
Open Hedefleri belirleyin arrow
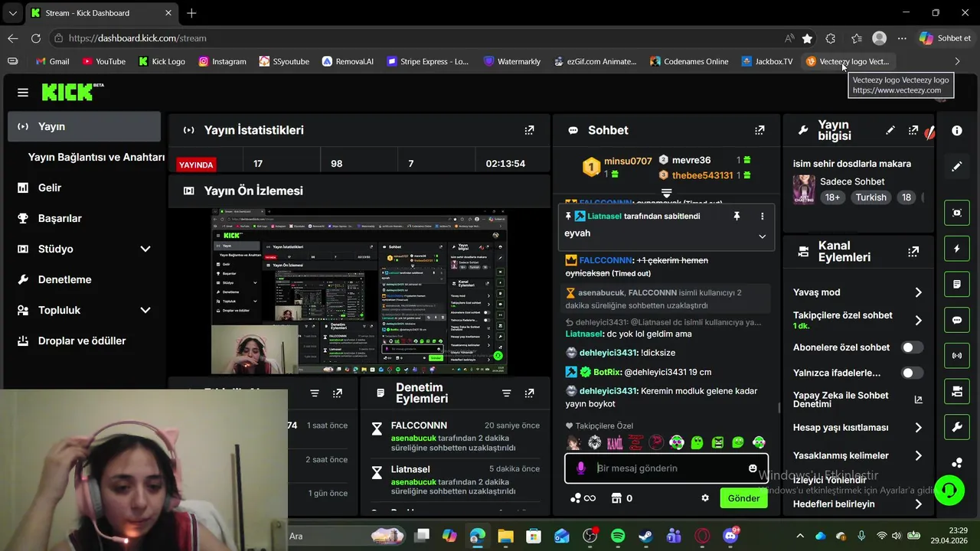click(x=918, y=504)
